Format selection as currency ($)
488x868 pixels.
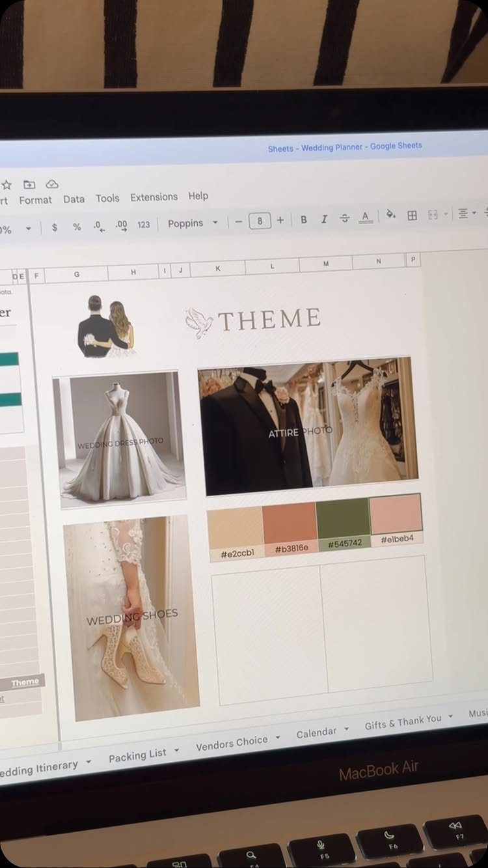(x=55, y=227)
